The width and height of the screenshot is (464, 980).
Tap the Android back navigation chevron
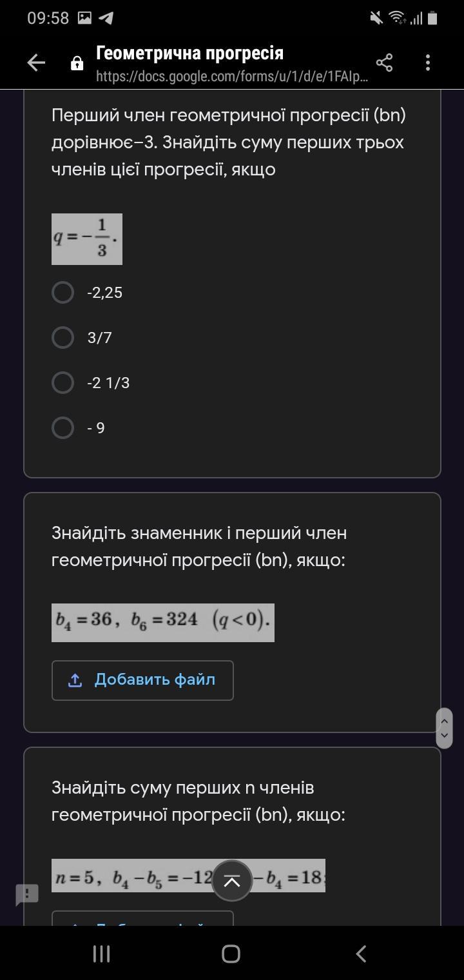(x=362, y=954)
